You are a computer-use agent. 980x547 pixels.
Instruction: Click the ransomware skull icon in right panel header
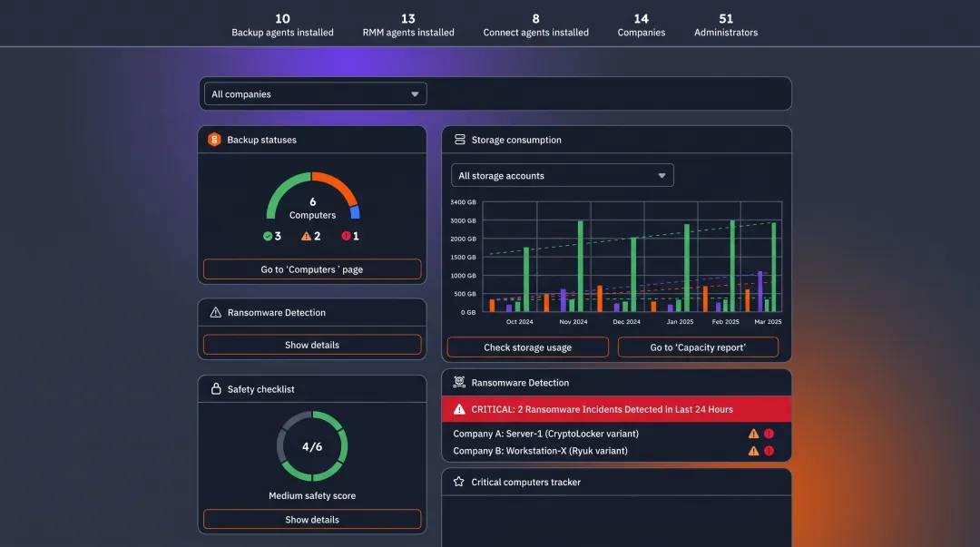click(x=459, y=382)
